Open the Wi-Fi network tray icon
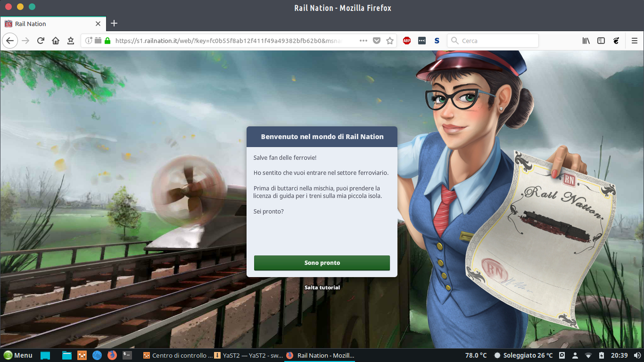Image resolution: width=644 pixels, height=362 pixels. click(x=588, y=355)
